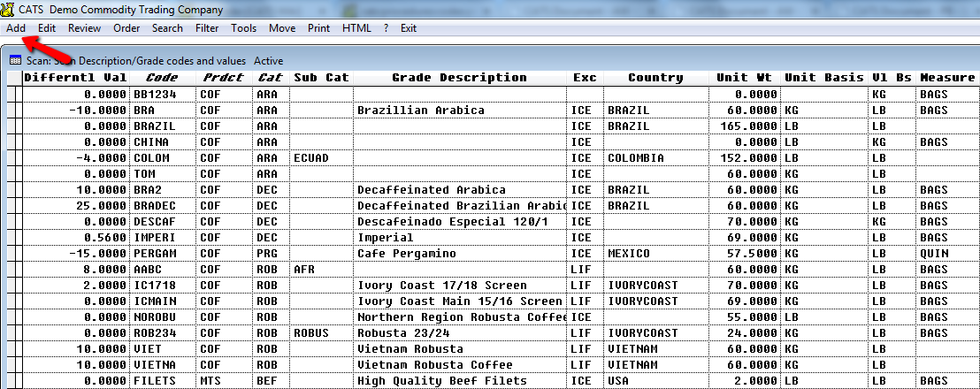Click the MTS product cell
This screenshot has height=389, width=980.
click(x=210, y=381)
